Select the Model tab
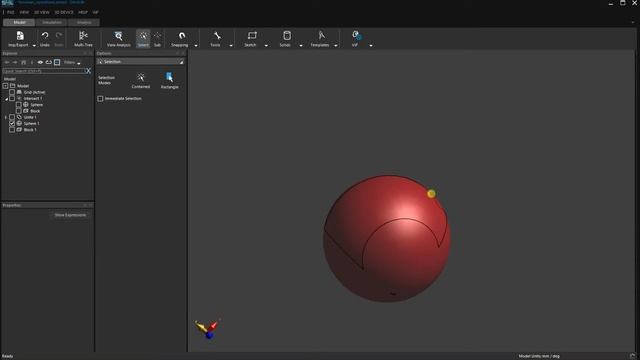 click(x=19, y=22)
